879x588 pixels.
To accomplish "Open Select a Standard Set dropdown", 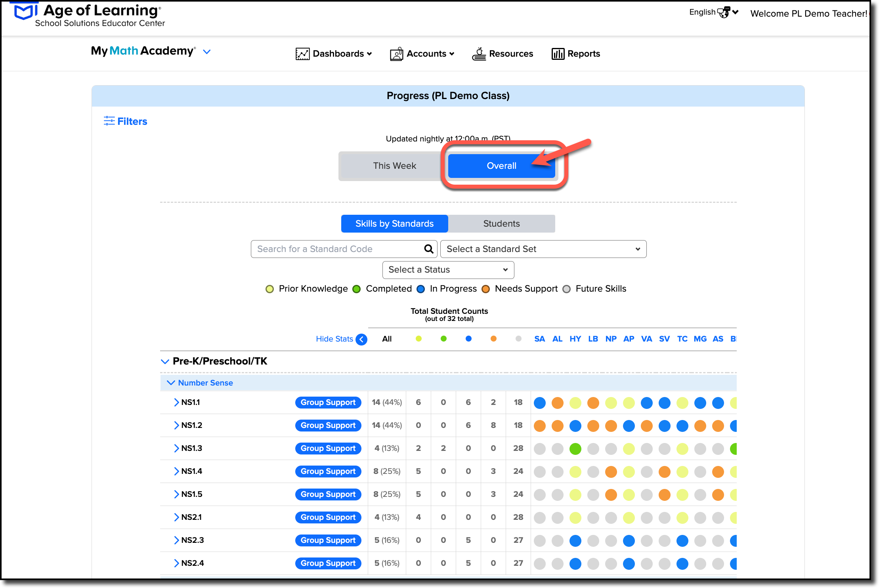I will tap(543, 249).
